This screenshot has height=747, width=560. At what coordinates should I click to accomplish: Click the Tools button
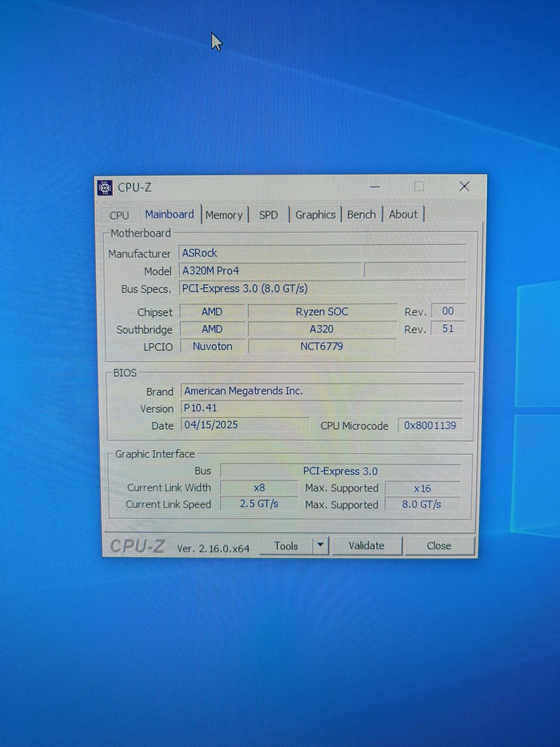click(286, 546)
